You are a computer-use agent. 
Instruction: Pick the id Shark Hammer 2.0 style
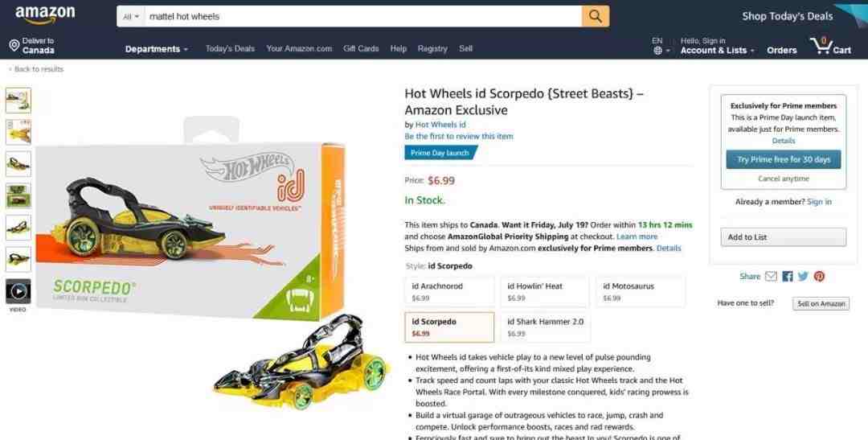coord(545,327)
